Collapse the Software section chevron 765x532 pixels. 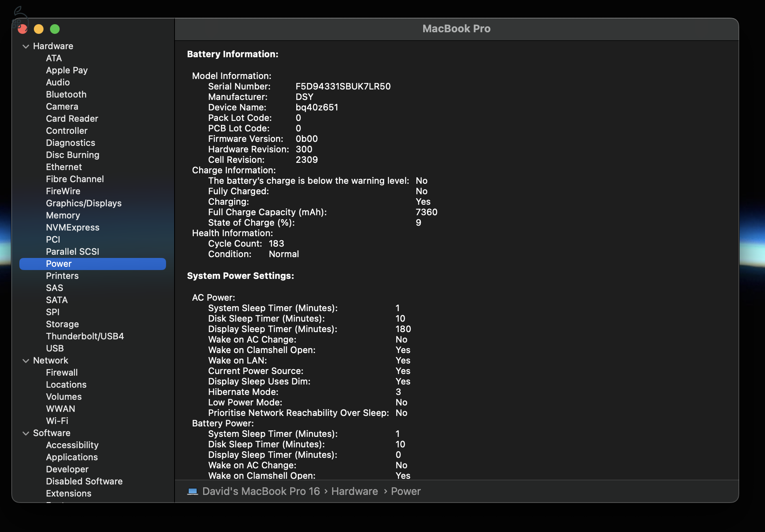click(x=26, y=433)
